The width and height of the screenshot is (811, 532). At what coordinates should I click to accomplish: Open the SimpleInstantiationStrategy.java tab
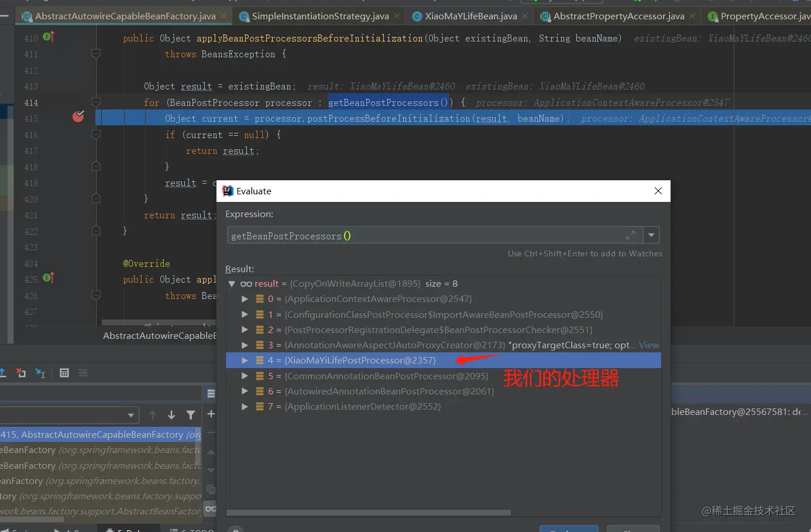[319, 16]
